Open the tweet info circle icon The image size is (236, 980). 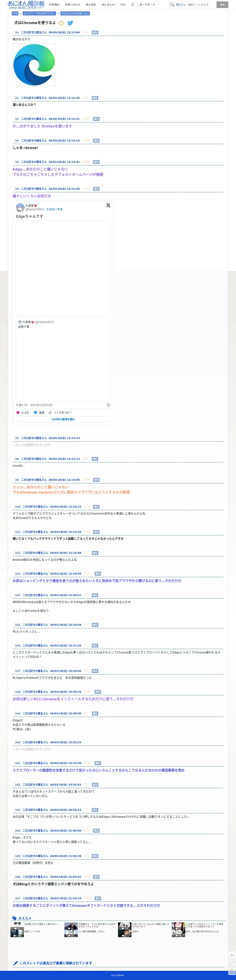click(108, 405)
